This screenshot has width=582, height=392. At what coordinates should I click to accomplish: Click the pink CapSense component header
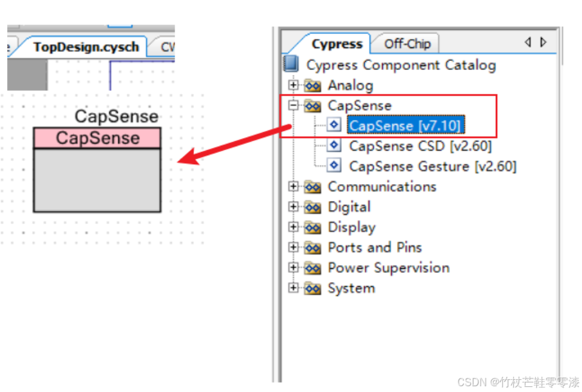pos(97,138)
